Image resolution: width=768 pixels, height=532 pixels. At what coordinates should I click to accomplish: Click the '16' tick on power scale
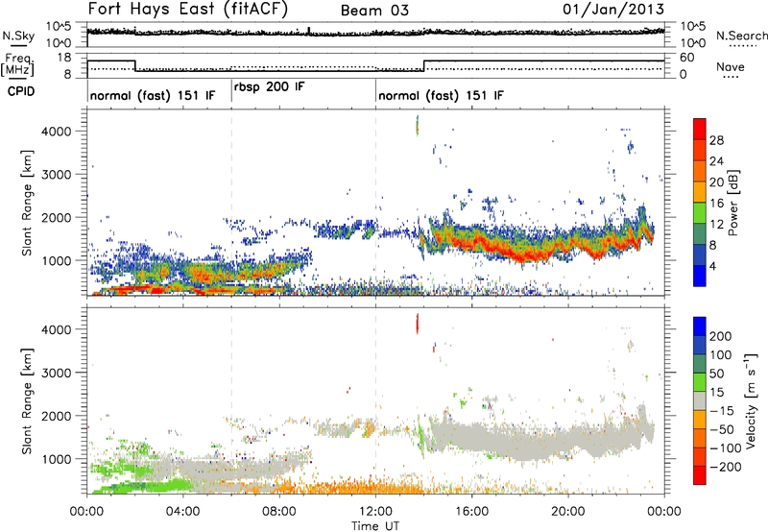coord(716,204)
